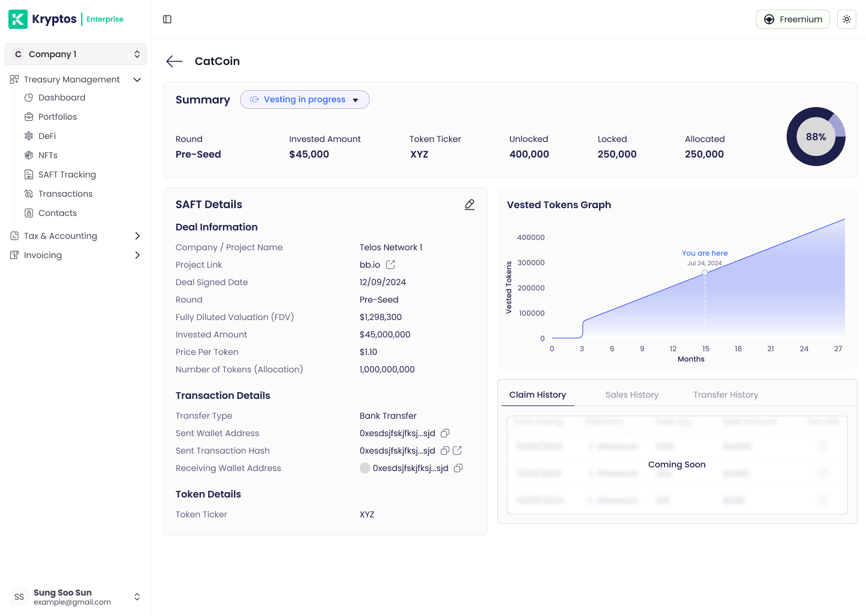Click the 1,000,000,000 tokens allocation value
The height and width of the screenshot is (616, 866).
pos(387,369)
